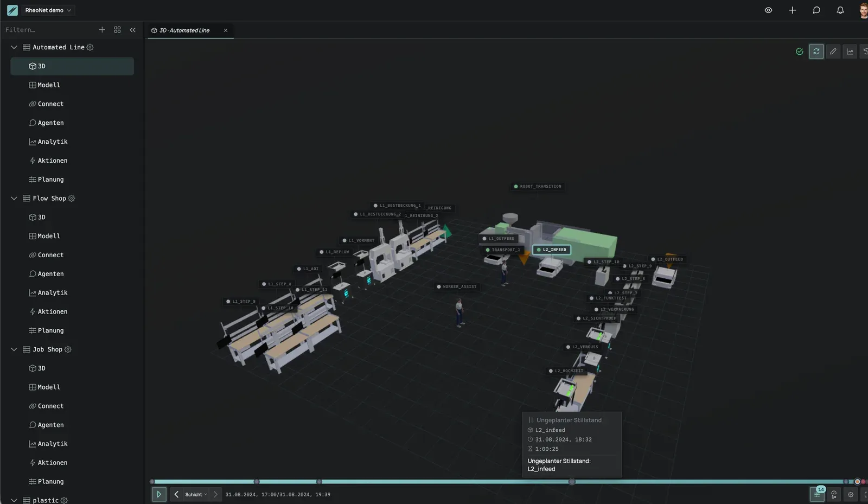Click into the Filtern search field

[x=49, y=30]
